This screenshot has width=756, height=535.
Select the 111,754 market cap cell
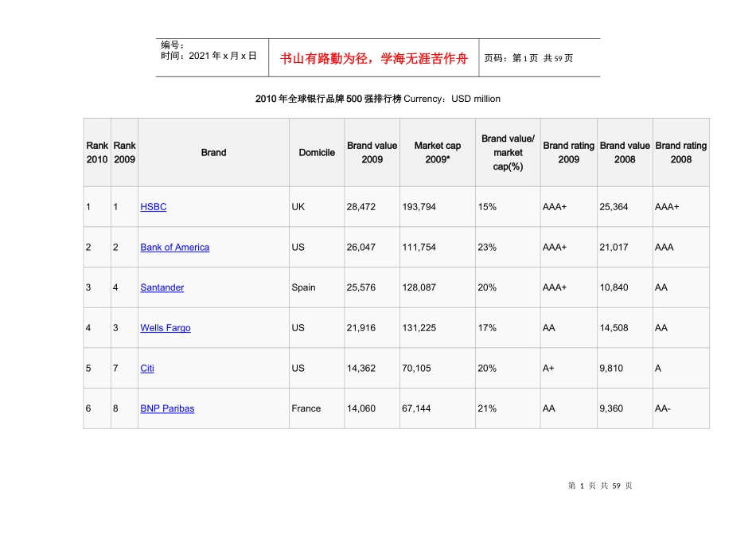pyautogui.click(x=438, y=248)
